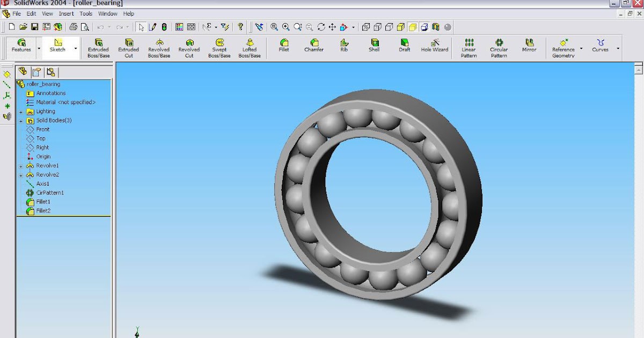The height and width of the screenshot is (338, 644).
Task: Switch to the PropertyManager tab
Action: pos(36,72)
